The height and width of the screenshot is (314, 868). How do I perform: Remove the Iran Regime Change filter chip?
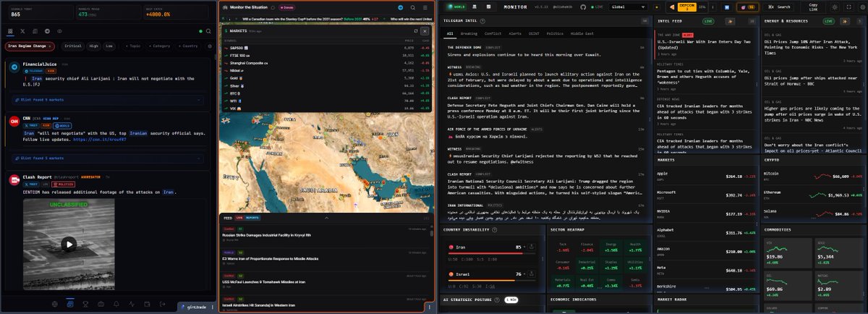pyautogui.click(x=50, y=46)
